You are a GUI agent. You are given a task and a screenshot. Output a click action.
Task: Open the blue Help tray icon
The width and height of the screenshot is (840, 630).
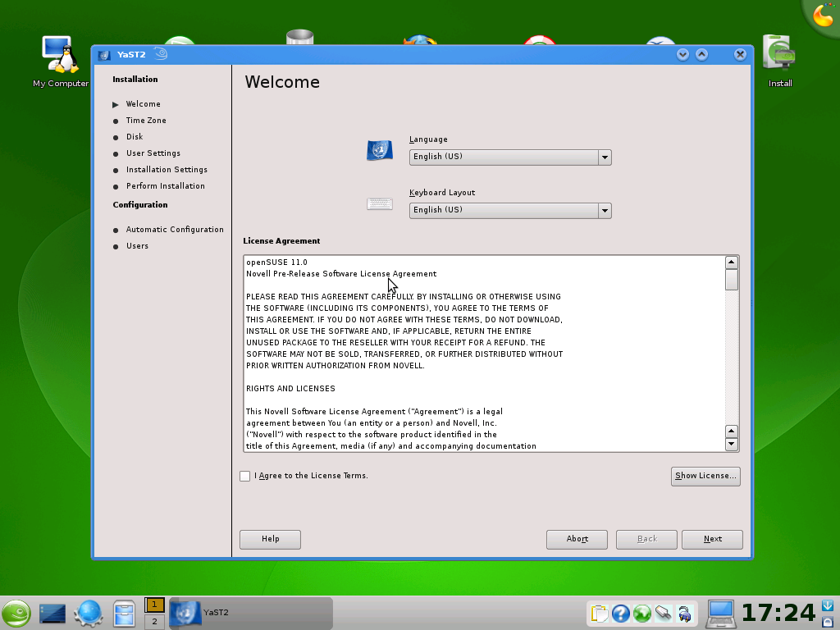coord(620,614)
